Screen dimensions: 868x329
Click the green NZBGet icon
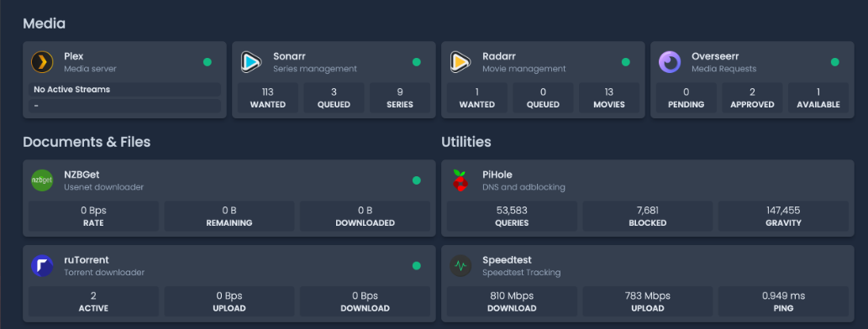(x=42, y=180)
